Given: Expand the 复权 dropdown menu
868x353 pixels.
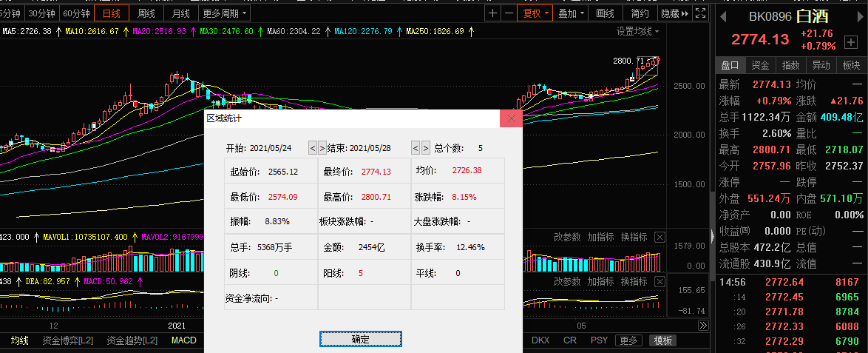Looking at the screenshot, I should click(536, 13).
